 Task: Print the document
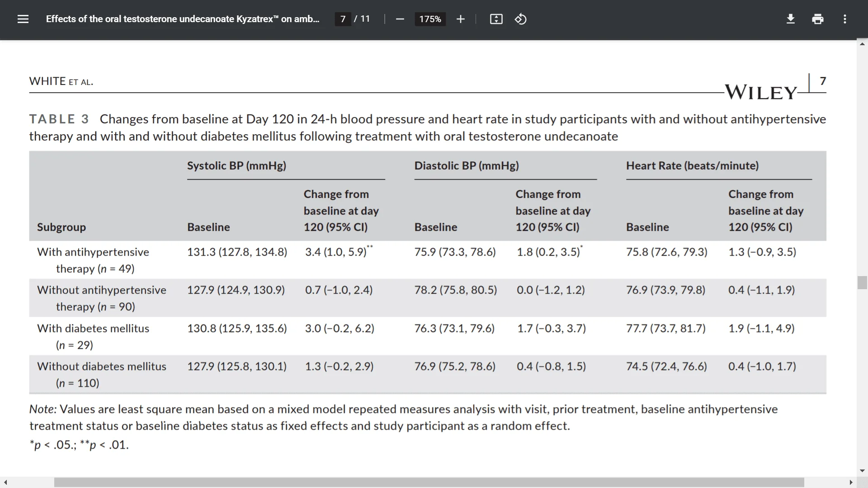(x=817, y=19)
